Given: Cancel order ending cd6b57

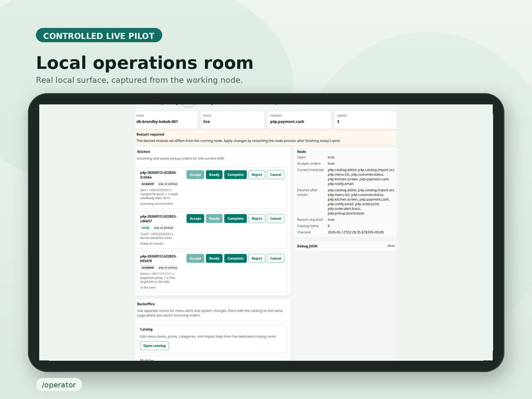Looking at the screenshot, I should pos(276,218).
